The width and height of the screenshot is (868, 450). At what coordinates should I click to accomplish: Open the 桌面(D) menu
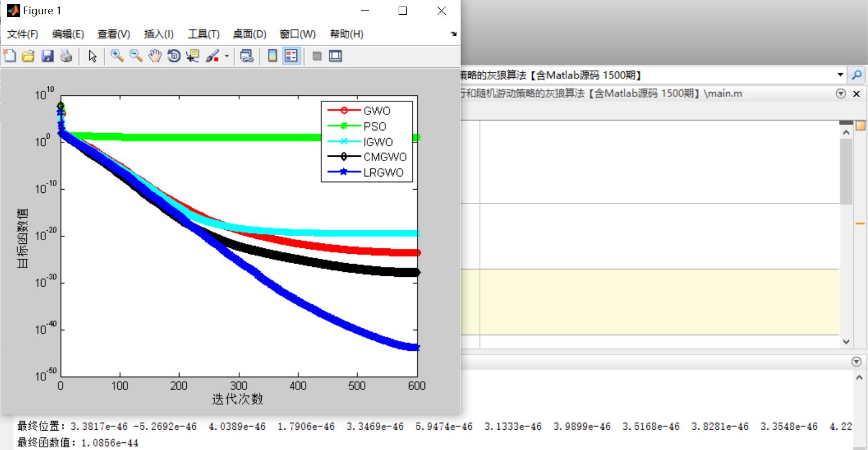click(x=249, y=34)
